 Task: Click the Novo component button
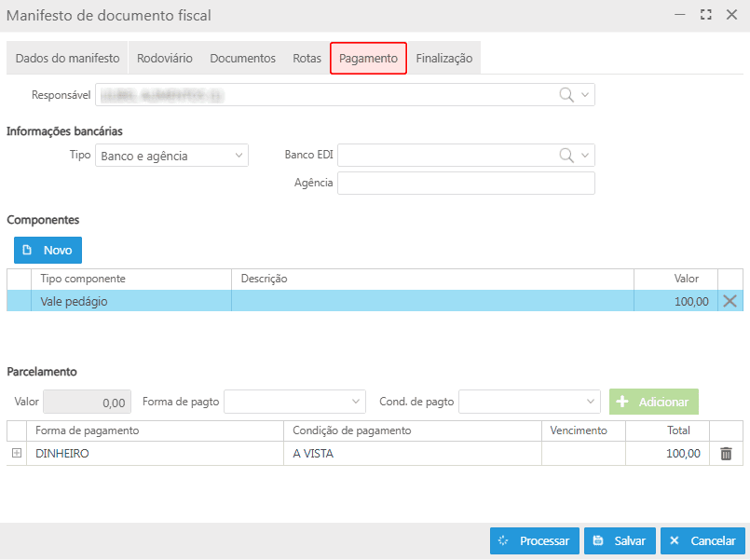pos(48,251)
